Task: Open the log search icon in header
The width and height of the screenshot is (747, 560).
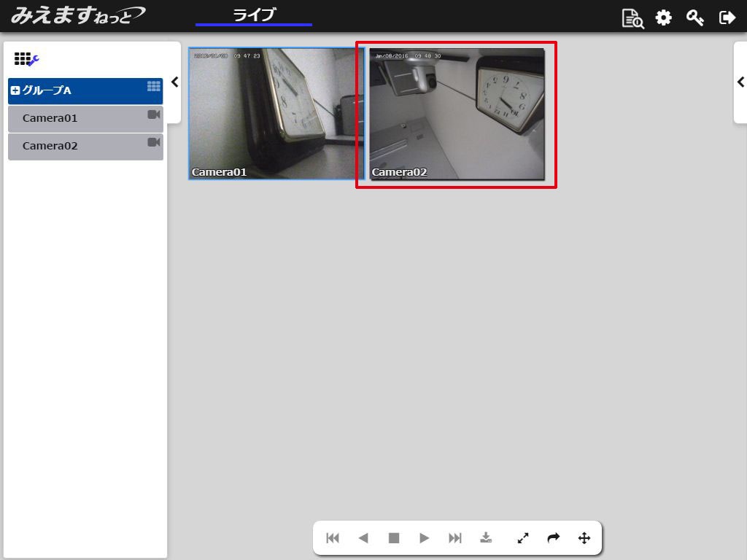Action: click(x=632, y=18)
